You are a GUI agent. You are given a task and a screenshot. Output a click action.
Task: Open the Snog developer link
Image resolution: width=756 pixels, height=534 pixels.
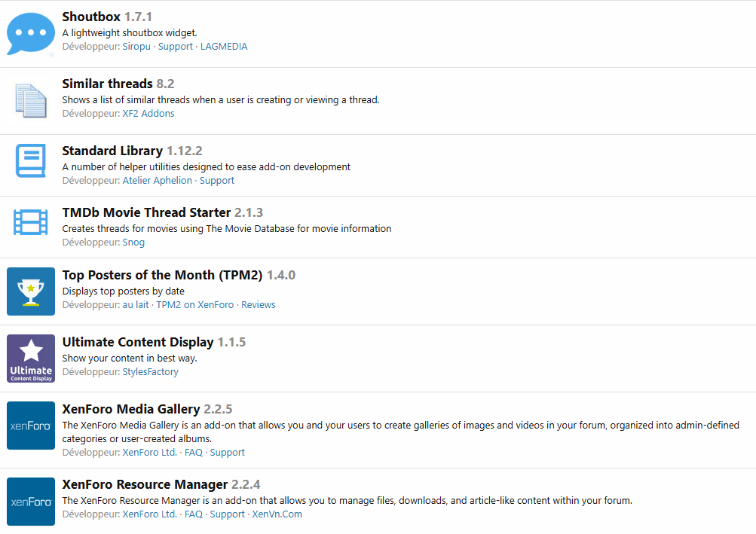[133, 243]
